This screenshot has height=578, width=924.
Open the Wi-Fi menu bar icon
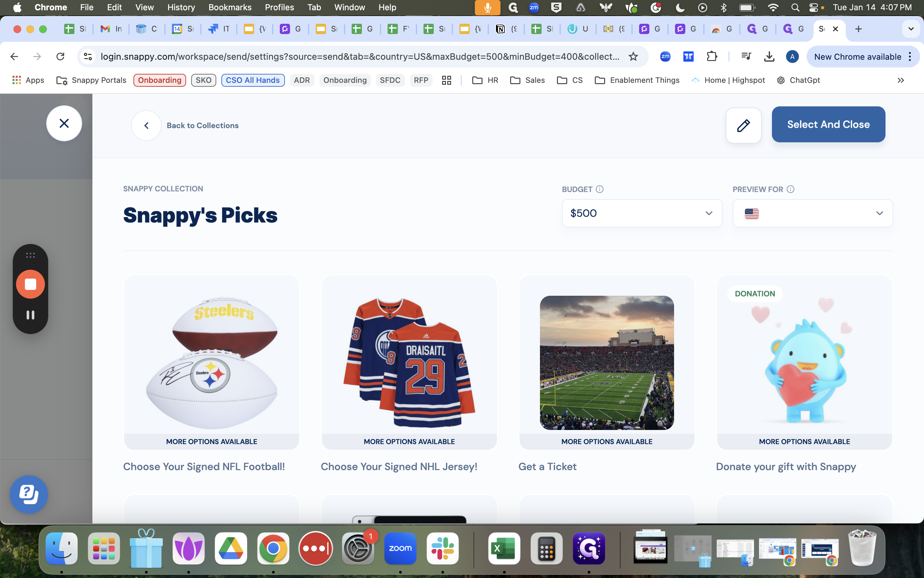[x=773, y=7]
